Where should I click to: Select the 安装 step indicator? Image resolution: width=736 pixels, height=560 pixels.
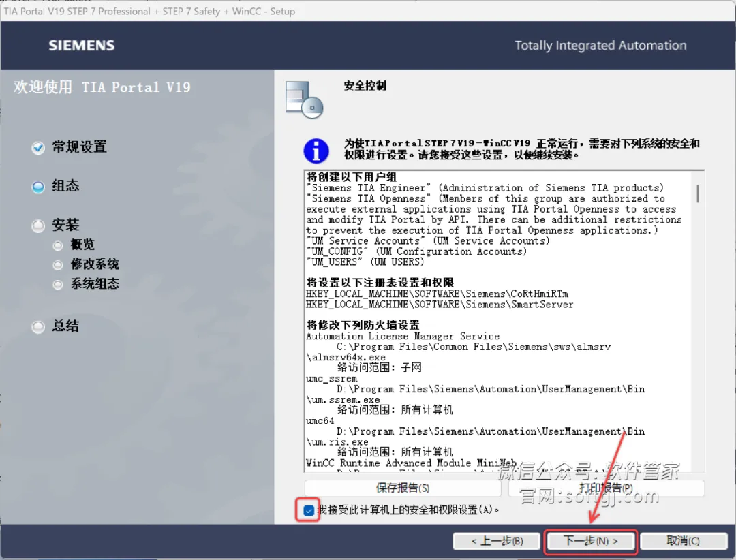38,225
